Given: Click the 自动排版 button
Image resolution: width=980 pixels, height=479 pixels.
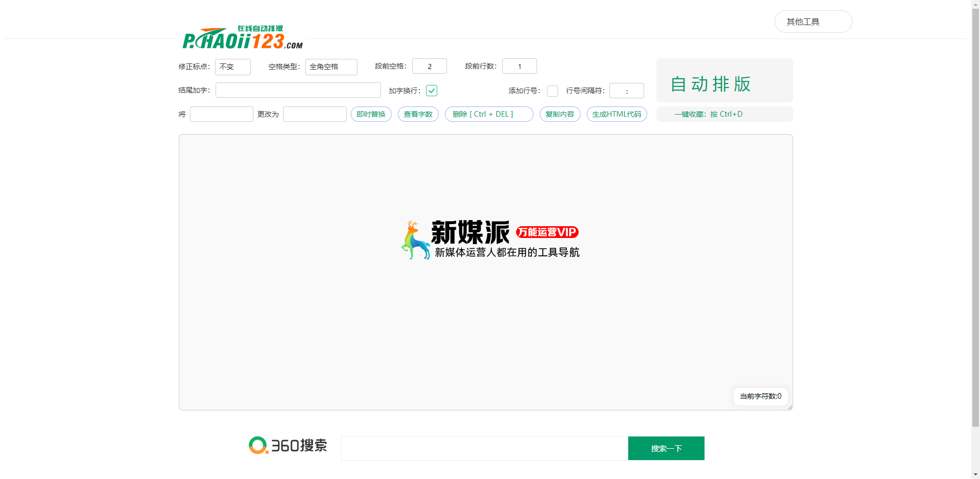Looking at the screenshot, I should tap(725, 80).
